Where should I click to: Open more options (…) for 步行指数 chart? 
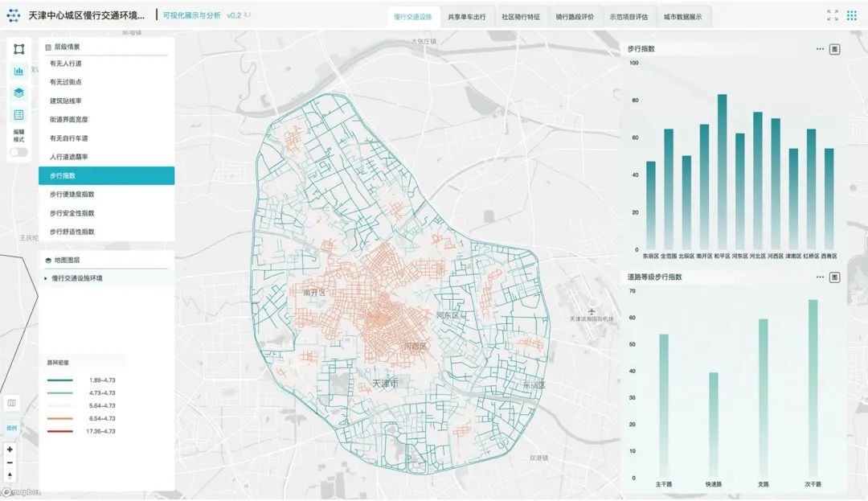click(820, 49)
